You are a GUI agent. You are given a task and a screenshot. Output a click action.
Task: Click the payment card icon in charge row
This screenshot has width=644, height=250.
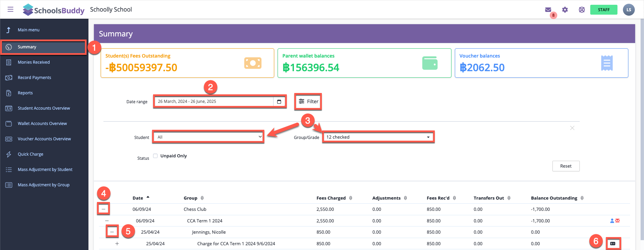click(x=613, y=244)
